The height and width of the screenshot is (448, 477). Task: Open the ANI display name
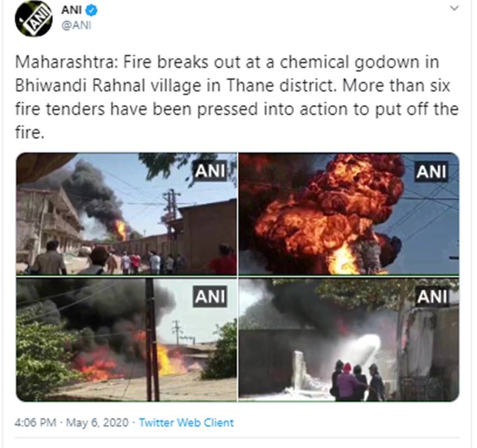point(71,10)
